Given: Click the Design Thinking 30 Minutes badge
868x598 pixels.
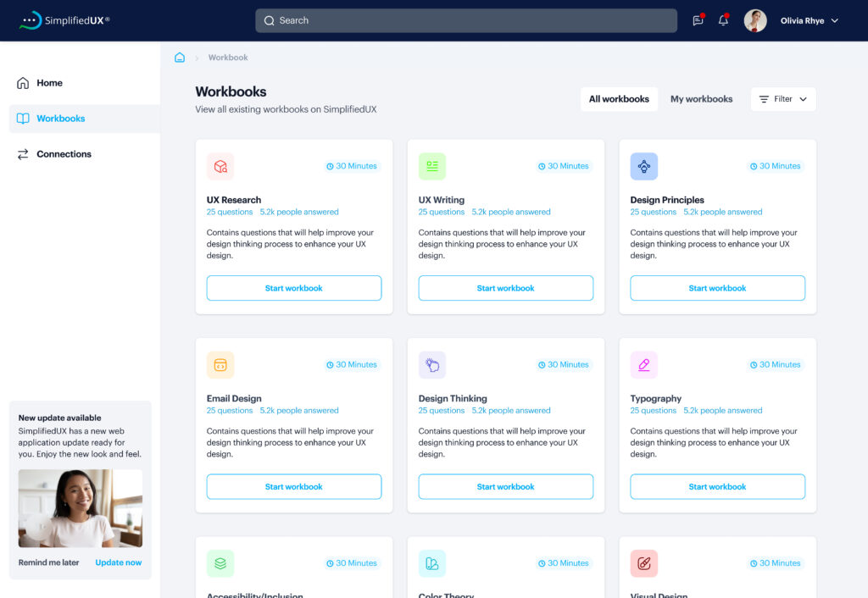Looking at the screenshot, I should pos(564,364).
